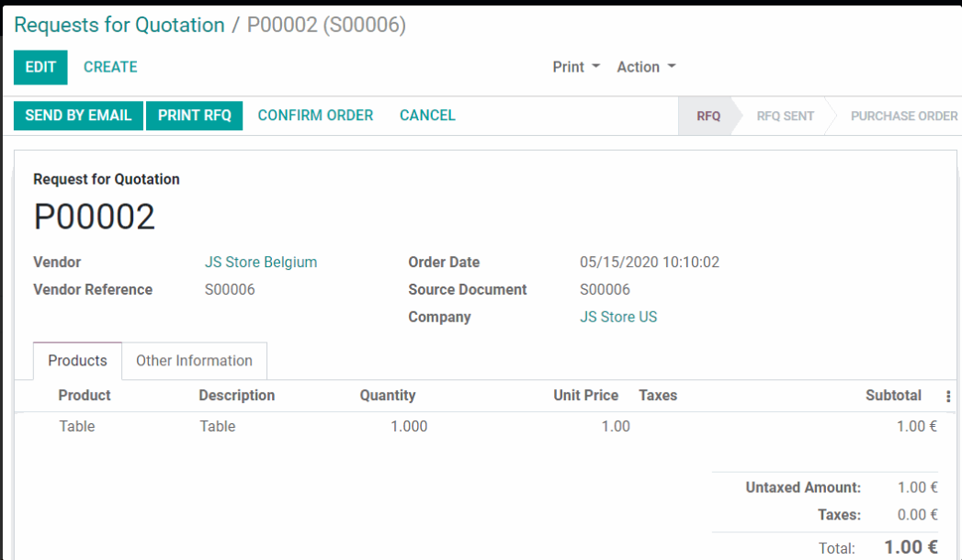
Task: Click the Table product row
Action: 77,426
